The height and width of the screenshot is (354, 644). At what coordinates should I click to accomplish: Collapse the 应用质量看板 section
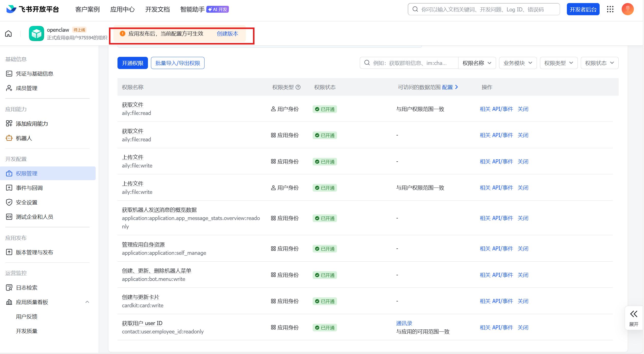point(87,302)
